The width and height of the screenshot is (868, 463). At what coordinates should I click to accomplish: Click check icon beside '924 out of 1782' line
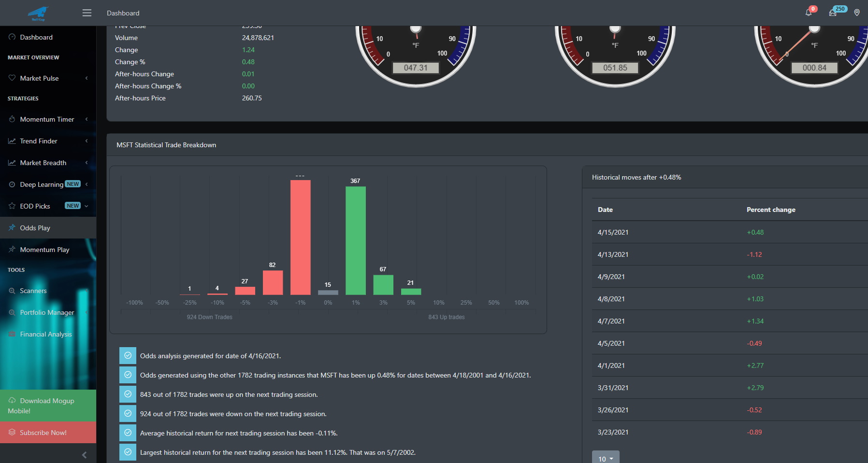click(x=128, y=413)
